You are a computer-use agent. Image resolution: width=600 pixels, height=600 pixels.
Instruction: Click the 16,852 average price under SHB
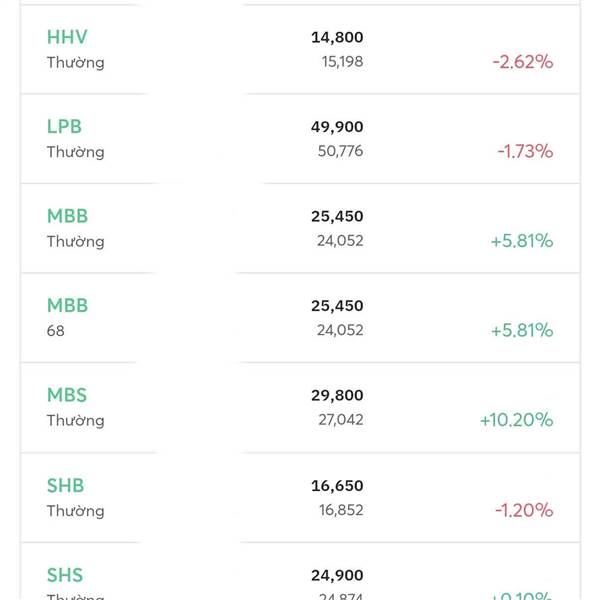click(x=341, y=510)
